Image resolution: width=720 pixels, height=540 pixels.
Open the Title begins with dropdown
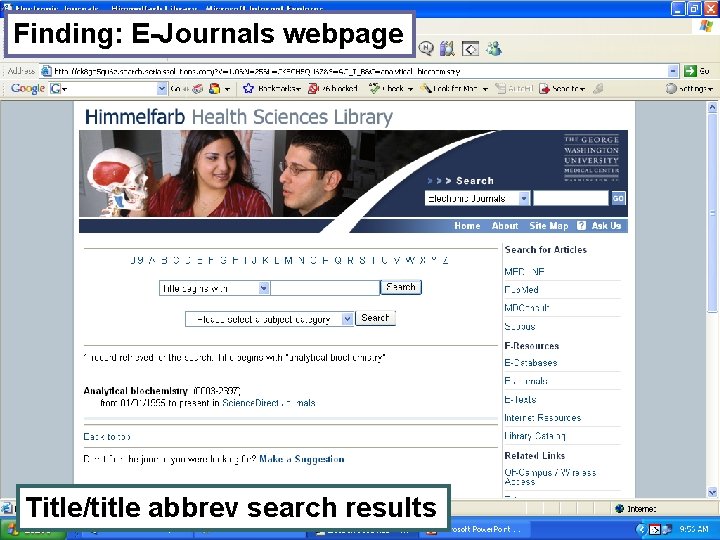(x=264, y=288)
